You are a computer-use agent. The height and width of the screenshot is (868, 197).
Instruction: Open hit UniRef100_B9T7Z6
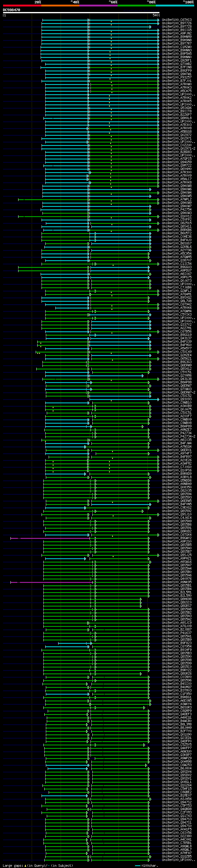(x=177, y=23)
